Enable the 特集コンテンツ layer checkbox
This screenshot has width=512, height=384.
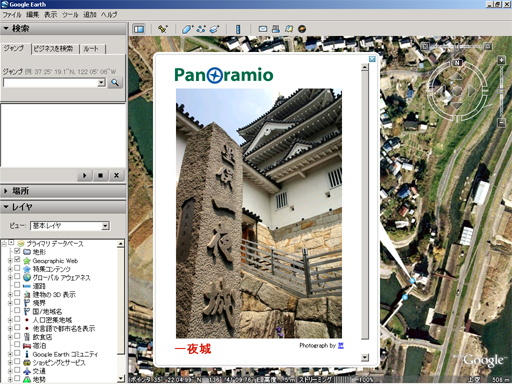coord(17,268)
